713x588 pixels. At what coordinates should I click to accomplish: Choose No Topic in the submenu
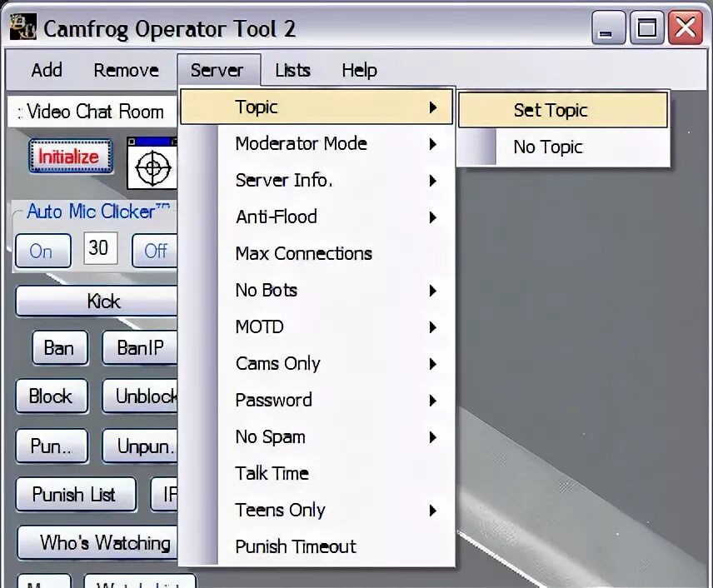point(563,147)
